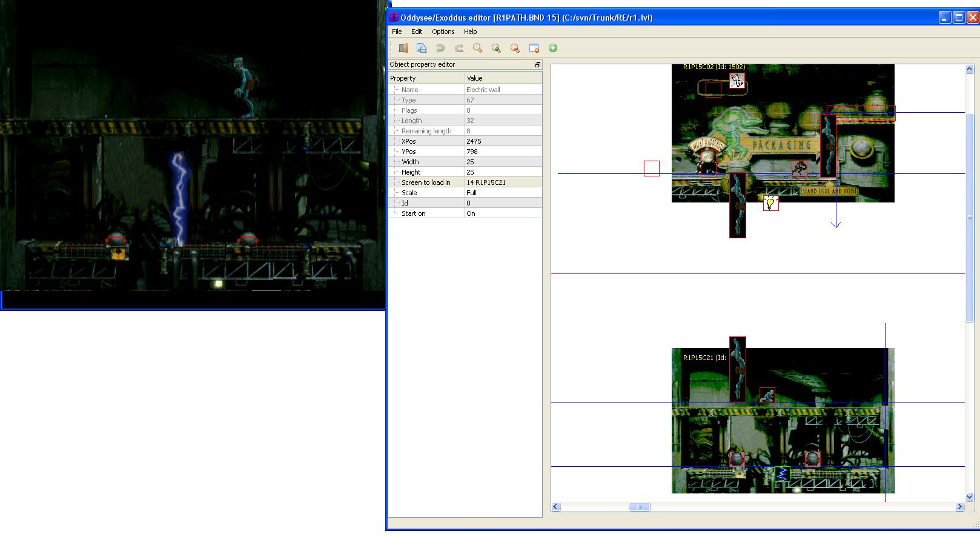The image size is (980, 548).
Task: Click the zoom in magnifier icon
Action: [x=496, y=48]
